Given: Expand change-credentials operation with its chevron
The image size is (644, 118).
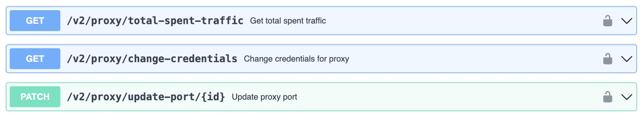Looking at the screenshot, I should (627, 59).
